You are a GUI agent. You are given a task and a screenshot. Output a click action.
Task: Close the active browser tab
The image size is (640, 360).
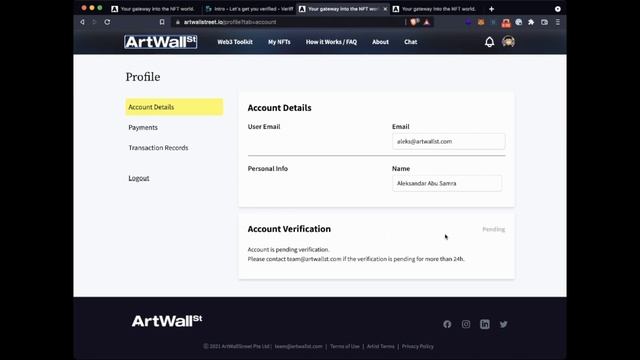point(385,9)
